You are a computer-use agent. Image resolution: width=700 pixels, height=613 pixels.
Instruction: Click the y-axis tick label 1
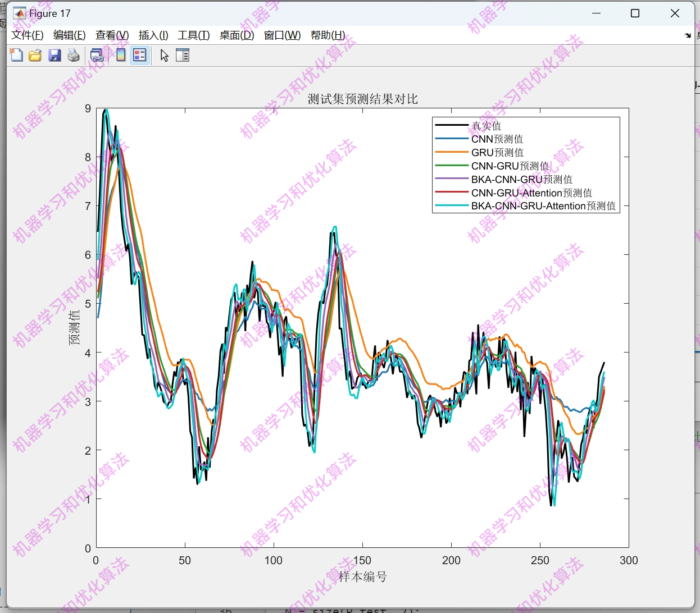88,499
